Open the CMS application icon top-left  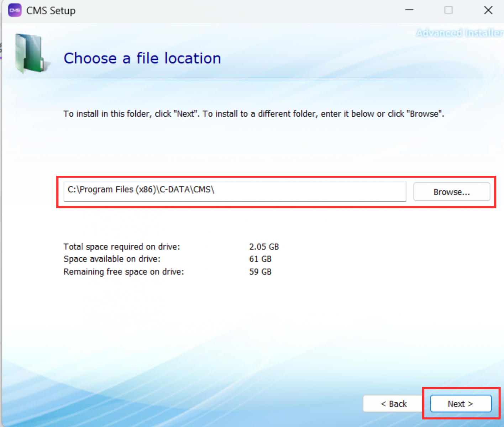pos(15,10)
